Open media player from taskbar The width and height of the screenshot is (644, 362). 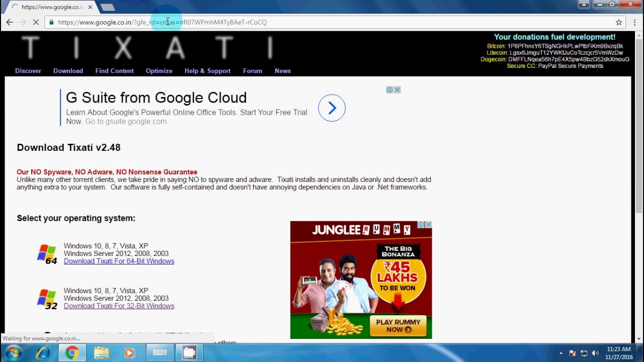130,353
